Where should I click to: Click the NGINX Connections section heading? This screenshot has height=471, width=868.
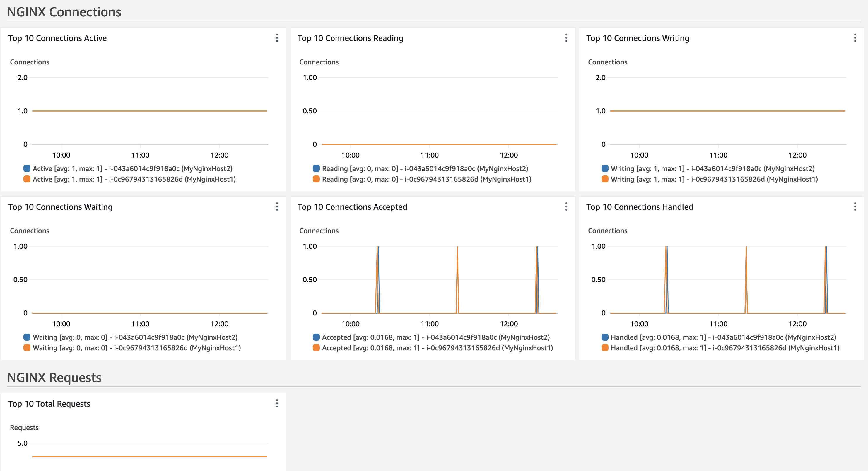tap(64, 12)
